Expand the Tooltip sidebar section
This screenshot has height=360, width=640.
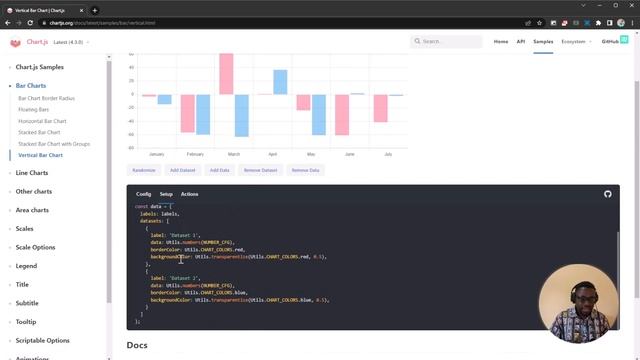point(26,322)
